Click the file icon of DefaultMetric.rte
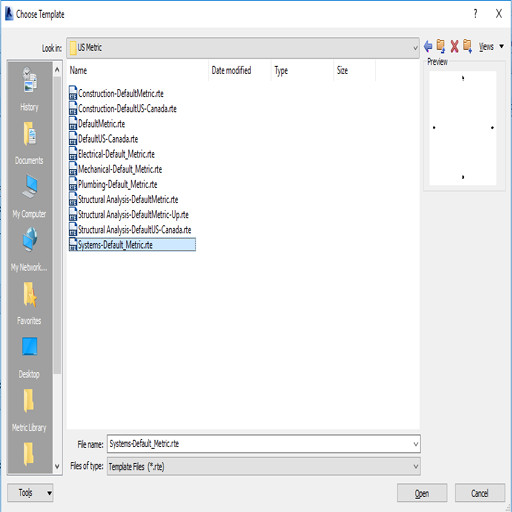 tap(73, 123)
